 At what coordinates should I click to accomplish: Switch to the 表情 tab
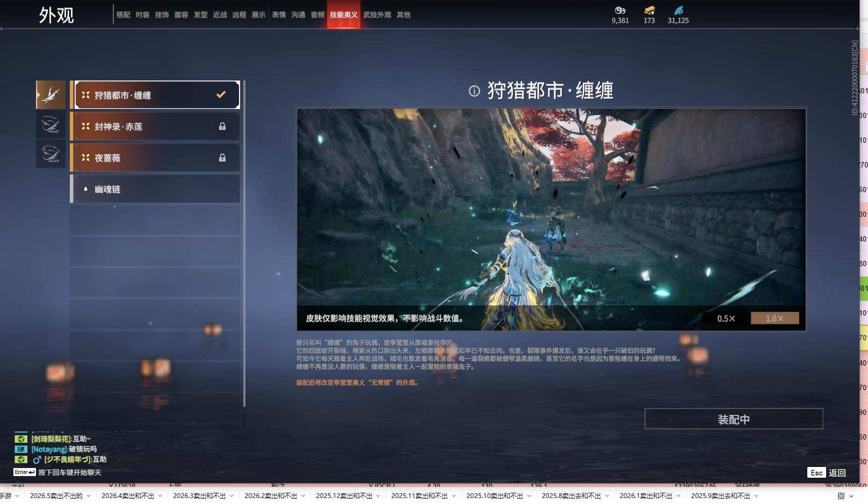[279, 15]
